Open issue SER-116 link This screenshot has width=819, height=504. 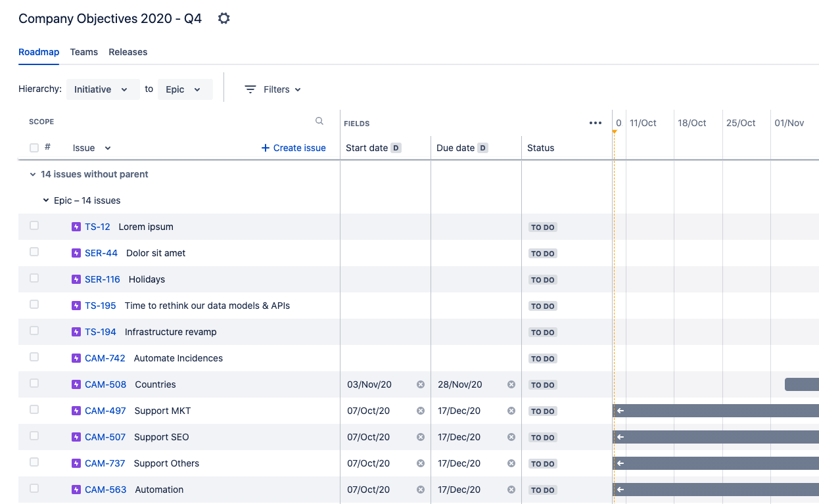point(103,279)
